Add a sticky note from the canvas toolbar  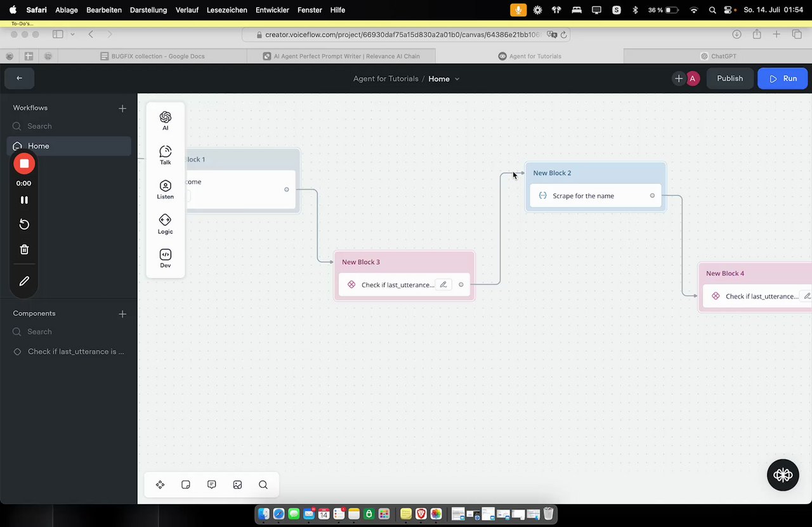[x=186, y=485]
